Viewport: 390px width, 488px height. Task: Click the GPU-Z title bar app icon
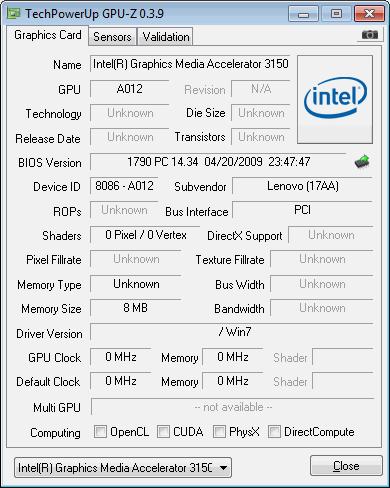tap(13, 13)
